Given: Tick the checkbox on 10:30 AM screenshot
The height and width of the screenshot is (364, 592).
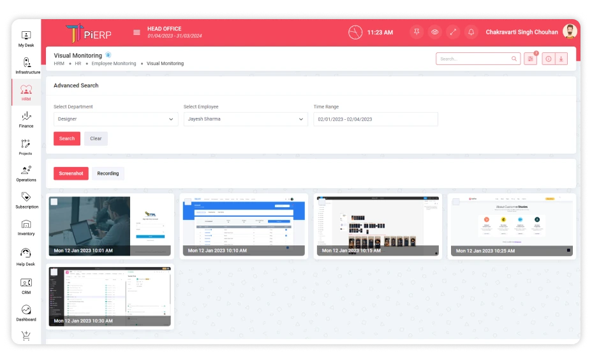Looking at the screenshot, I should [x=54, y=272].
